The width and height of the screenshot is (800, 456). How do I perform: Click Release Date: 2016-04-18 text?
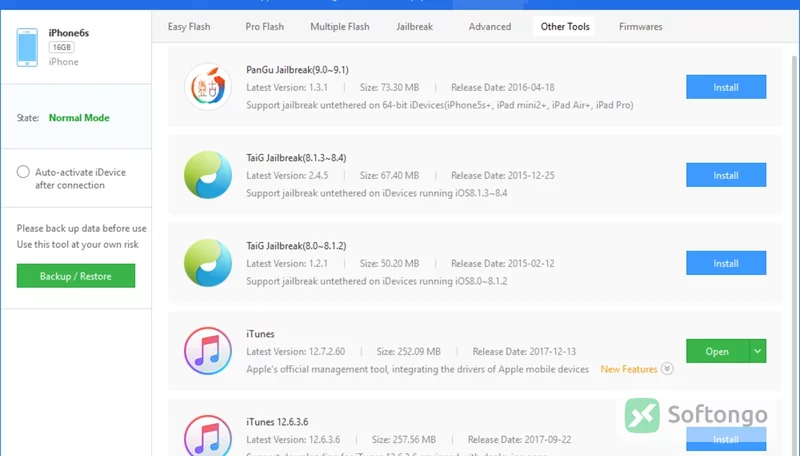coord(503,87)
